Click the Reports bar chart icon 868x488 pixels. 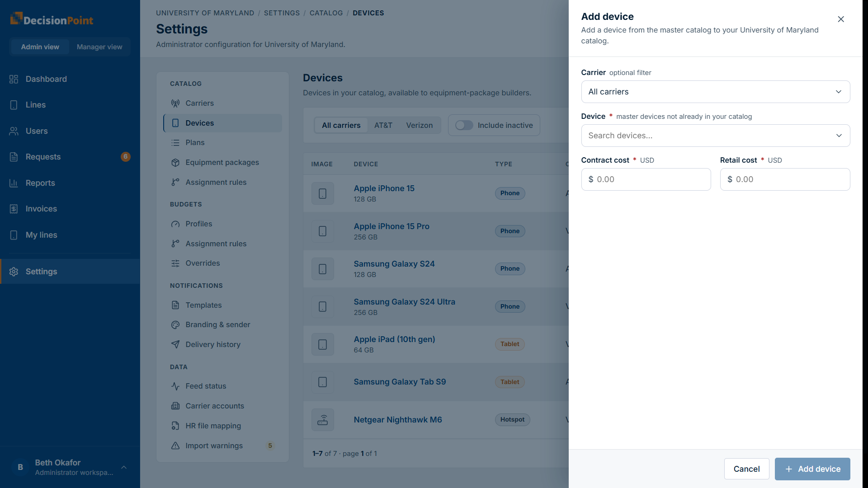pyautogui.click(x=14, y=183)
